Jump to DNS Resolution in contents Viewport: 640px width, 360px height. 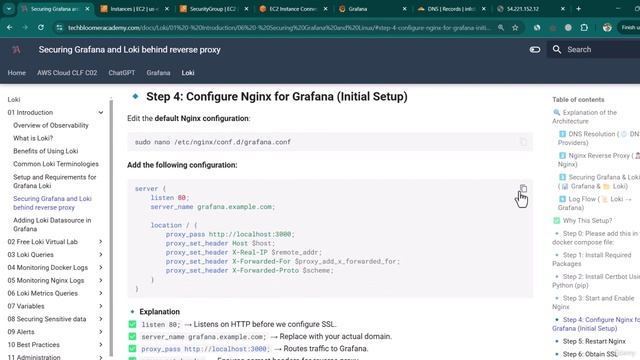pyautogui.click(x=599, y=138)
